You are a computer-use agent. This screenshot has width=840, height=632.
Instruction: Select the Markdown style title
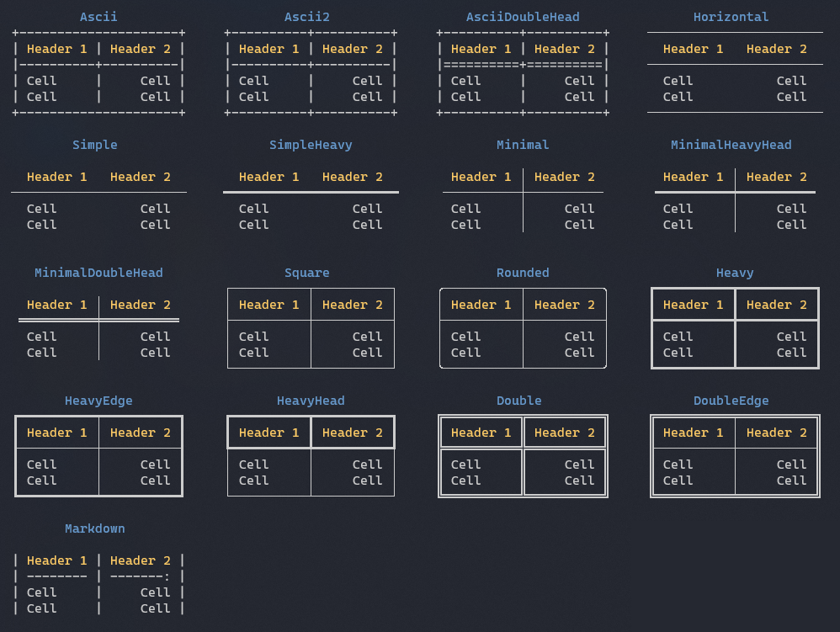tap(95, 528)
